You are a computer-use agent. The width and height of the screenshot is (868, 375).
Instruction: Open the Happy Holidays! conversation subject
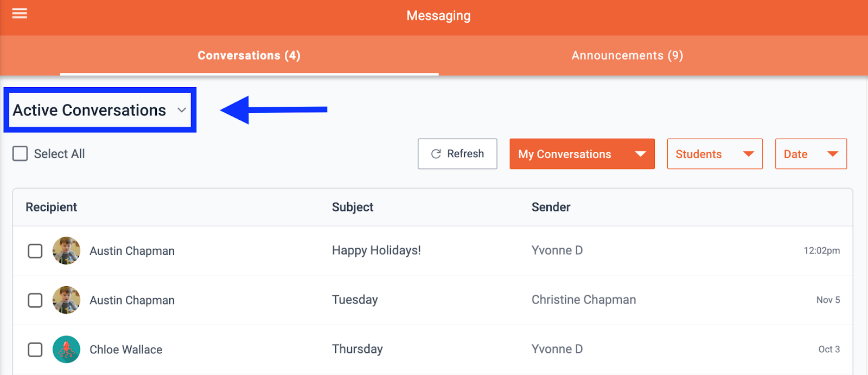(x=376, y=250)
